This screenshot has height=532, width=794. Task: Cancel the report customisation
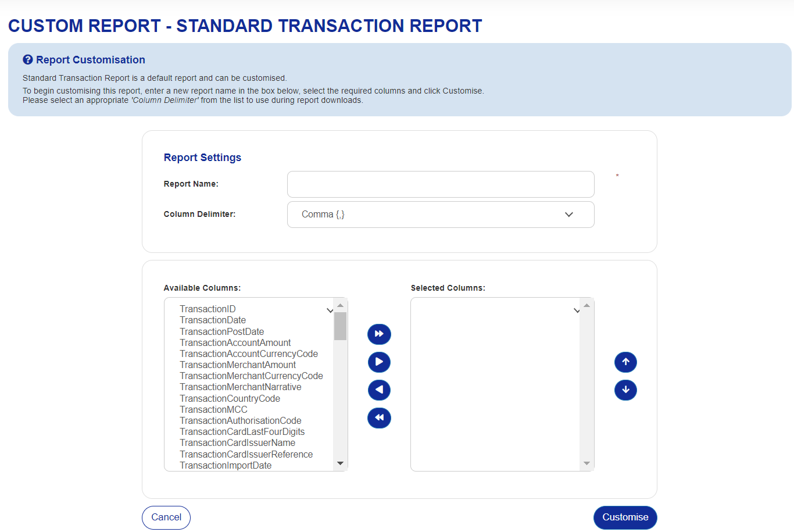(166, 517)
